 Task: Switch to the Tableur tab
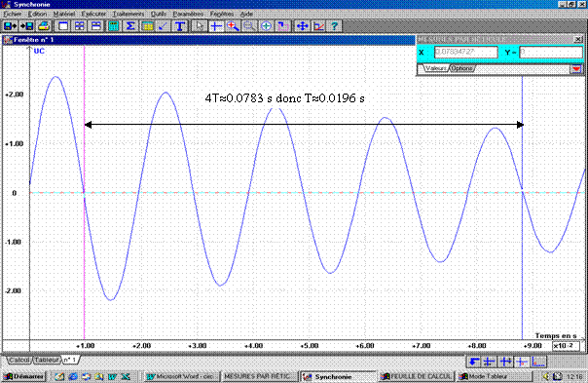(47, 360)
